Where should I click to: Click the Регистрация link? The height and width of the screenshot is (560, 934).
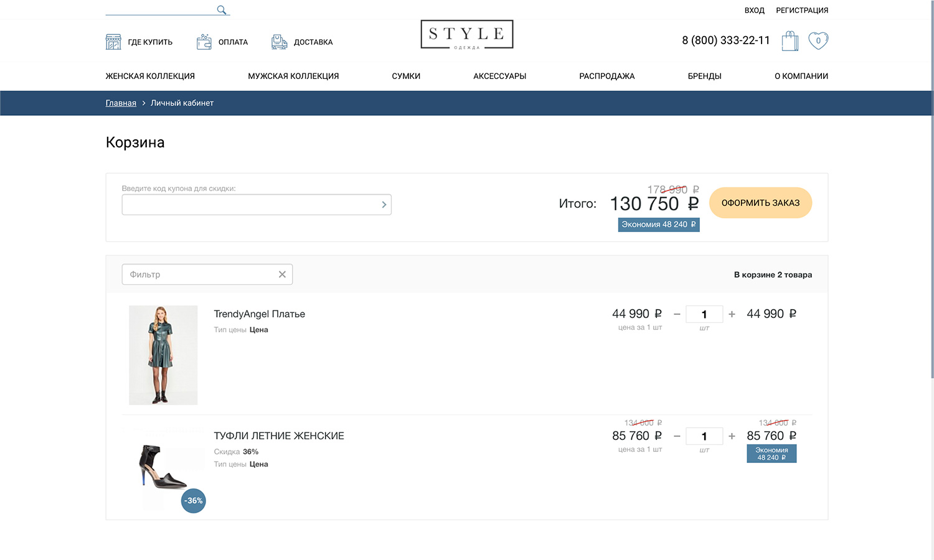[x=801, y=11]
